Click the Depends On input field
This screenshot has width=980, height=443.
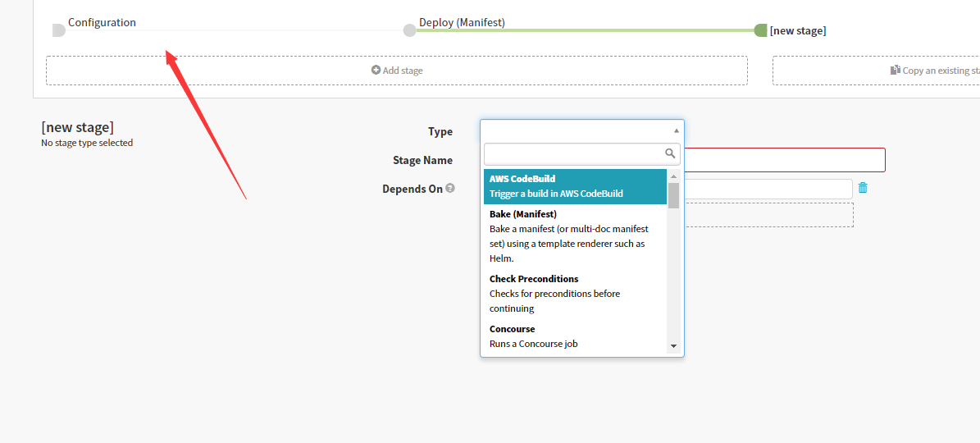(768, 189)
